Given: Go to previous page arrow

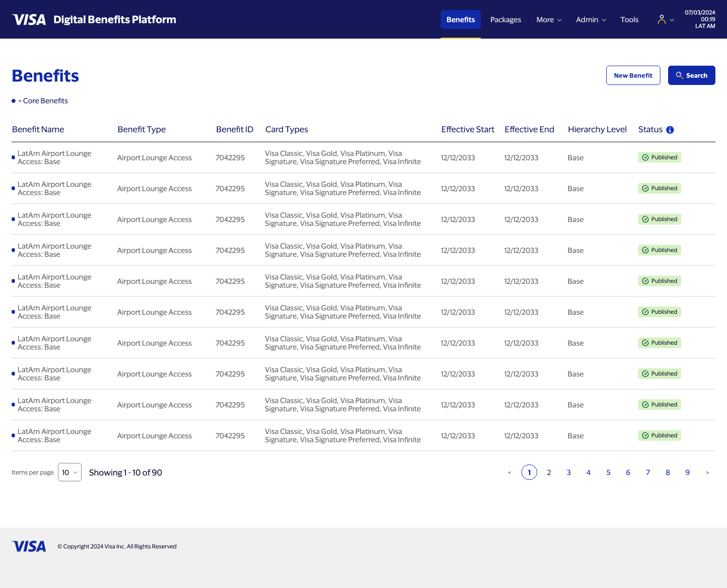Looking at the screenshot, I should click(x=509, y=473).
